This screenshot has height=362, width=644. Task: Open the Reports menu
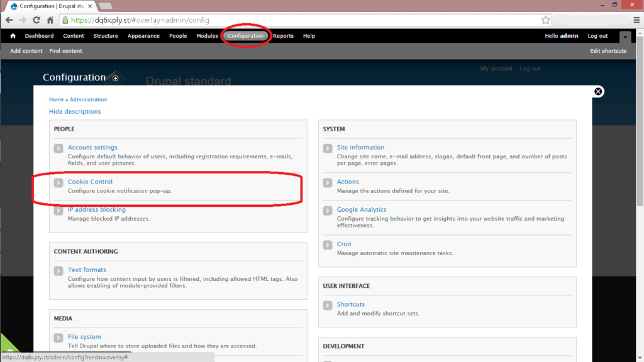[284, 36]
